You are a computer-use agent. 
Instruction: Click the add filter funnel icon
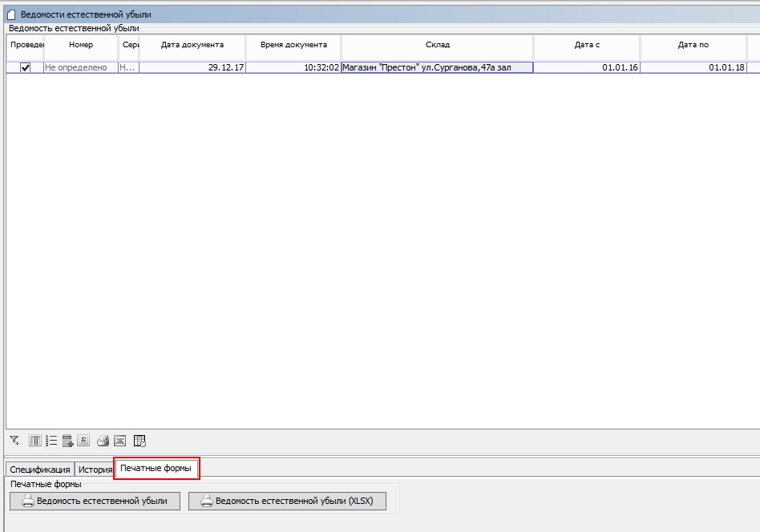(x=14, y=441)
